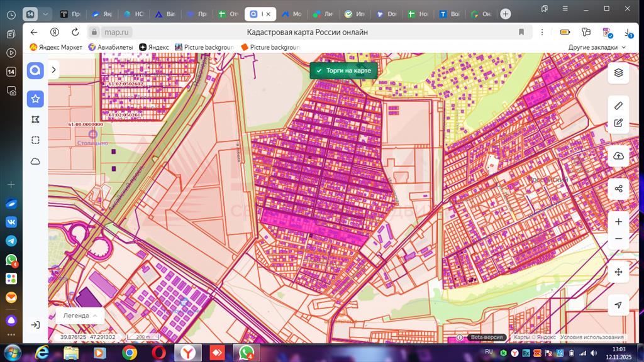
Task: Bookmark this page in address bar
Action: point(521,32)
